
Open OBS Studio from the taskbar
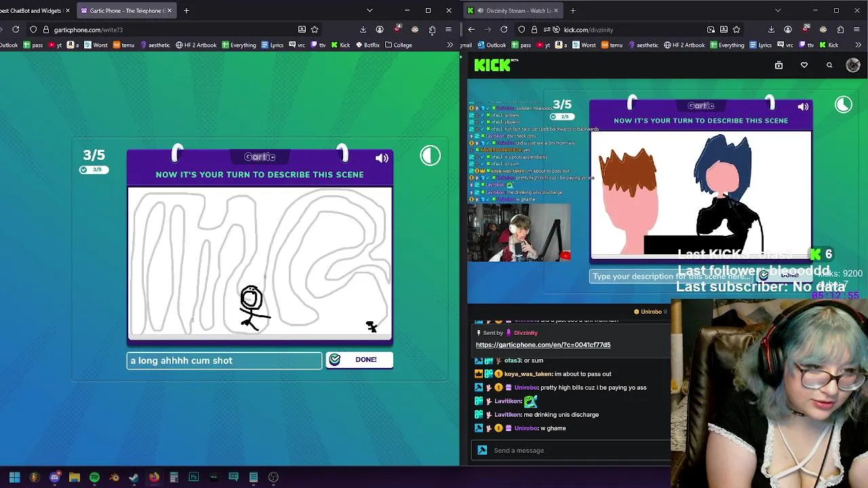(273, 477)
